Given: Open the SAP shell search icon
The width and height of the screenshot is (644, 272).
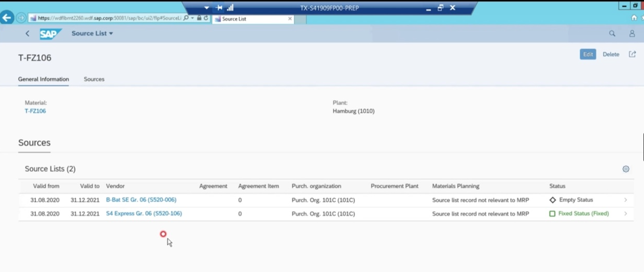Looking at the screenshot, I should pyautogui.click(x=612, y=33).
